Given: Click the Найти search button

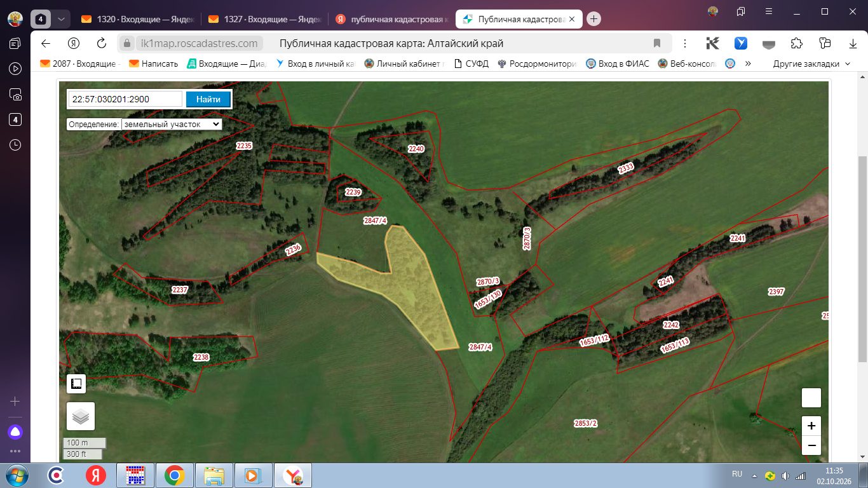Looking at the screenshot, I should (208, 99).
